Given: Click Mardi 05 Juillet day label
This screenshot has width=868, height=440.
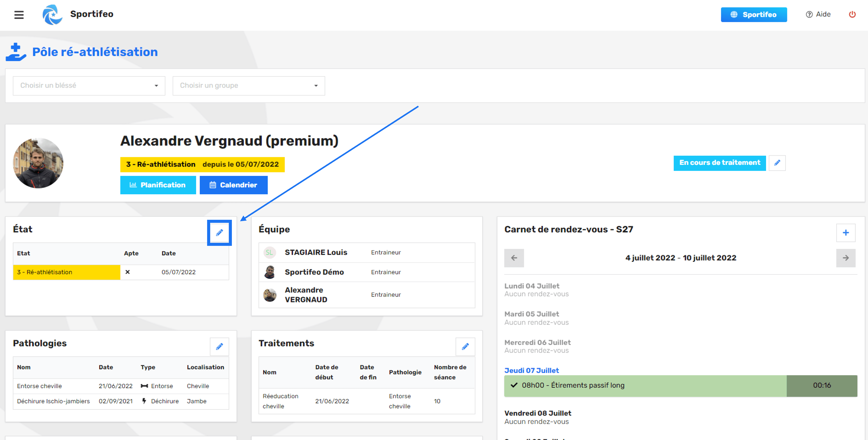Looking at the screenshot, I should pyautogui.click(x=531, y=314).
